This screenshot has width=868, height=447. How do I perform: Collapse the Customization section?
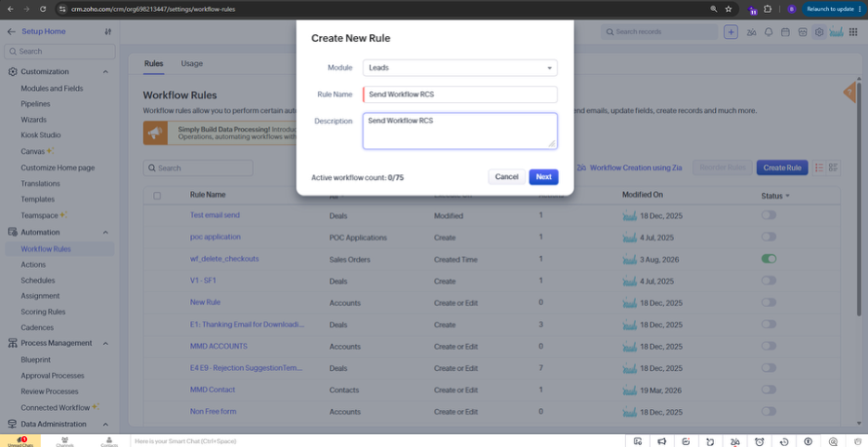[x=106, y=72]
